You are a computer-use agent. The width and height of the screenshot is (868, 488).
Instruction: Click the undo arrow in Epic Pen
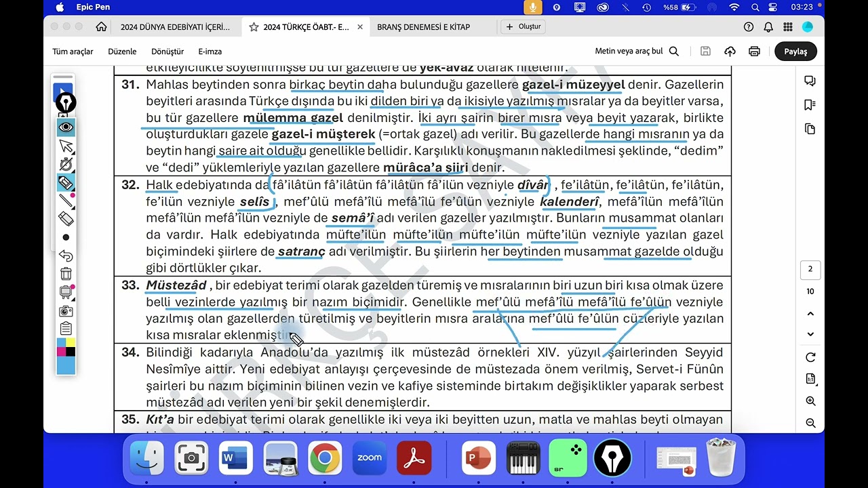click(x=66, y=256)
